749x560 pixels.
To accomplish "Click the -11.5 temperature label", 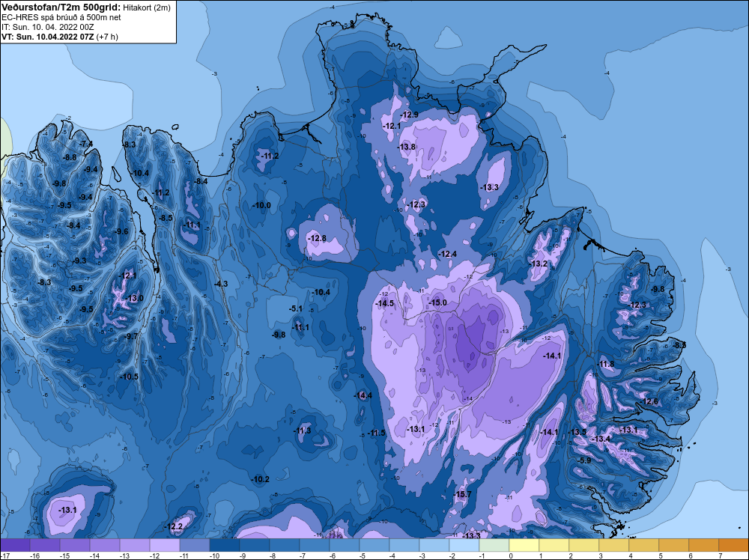I will tap(377, 433).
